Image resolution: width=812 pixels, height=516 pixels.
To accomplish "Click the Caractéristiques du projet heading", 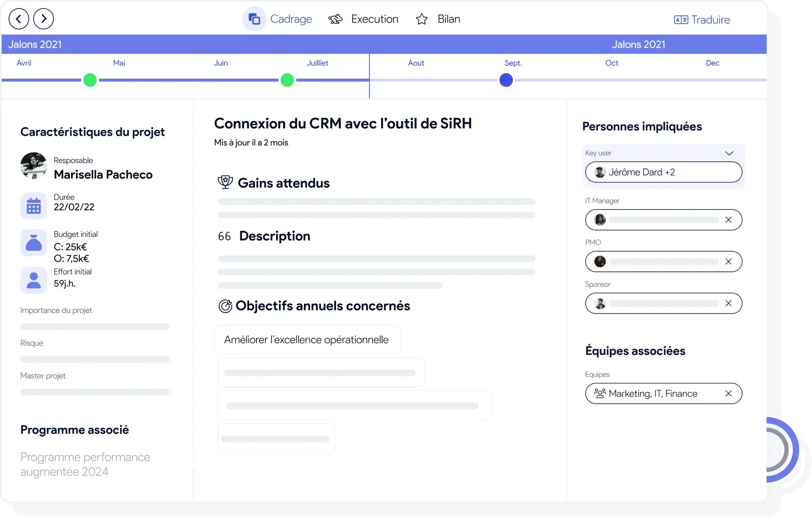I will click(92, 132).
